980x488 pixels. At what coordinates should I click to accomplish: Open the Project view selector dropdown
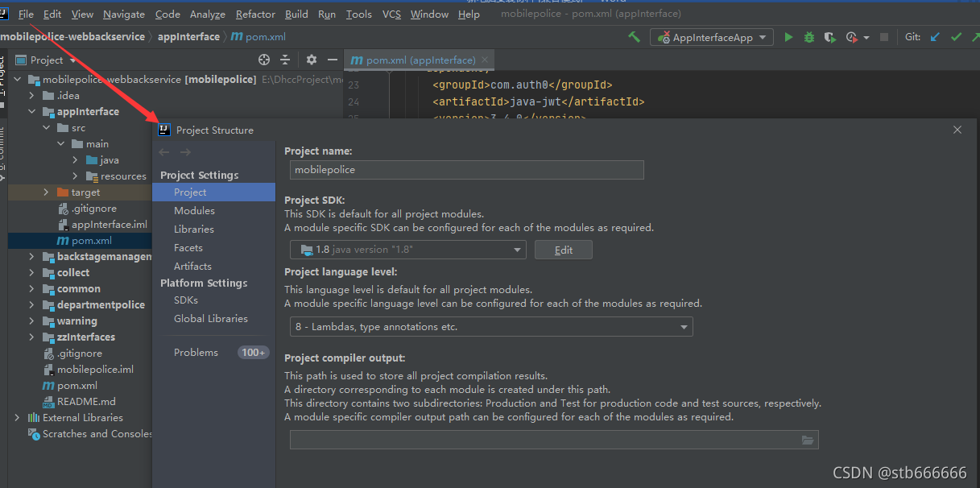47,60
